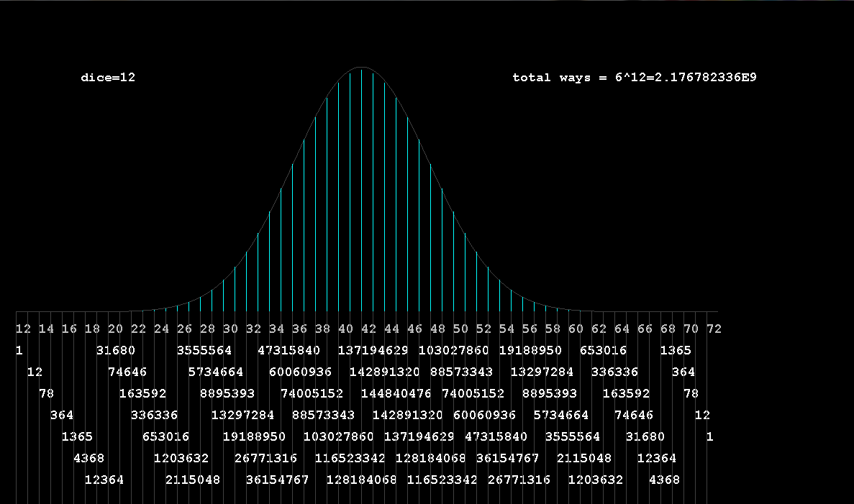Select the axis label 28
This screenshot has width=854, height=504.
click(x=207, y=329)
